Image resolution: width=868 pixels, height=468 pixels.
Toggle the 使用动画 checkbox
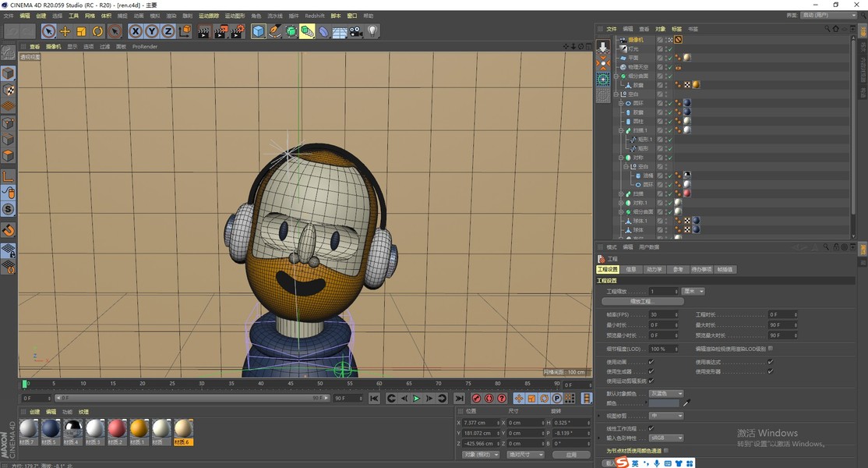click(651, 362)
